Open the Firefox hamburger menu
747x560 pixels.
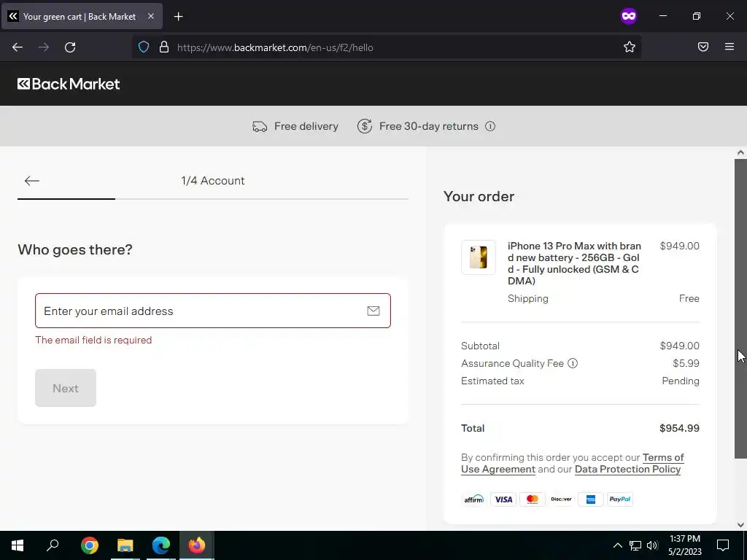click(729, 47)
